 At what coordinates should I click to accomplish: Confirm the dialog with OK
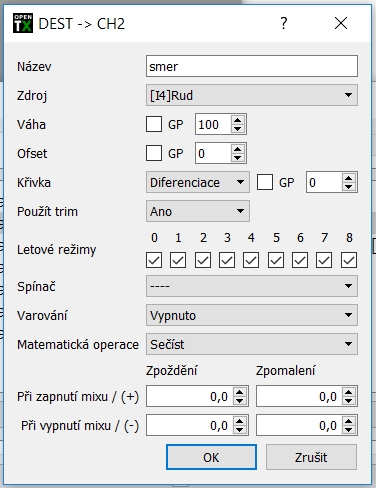211,457
